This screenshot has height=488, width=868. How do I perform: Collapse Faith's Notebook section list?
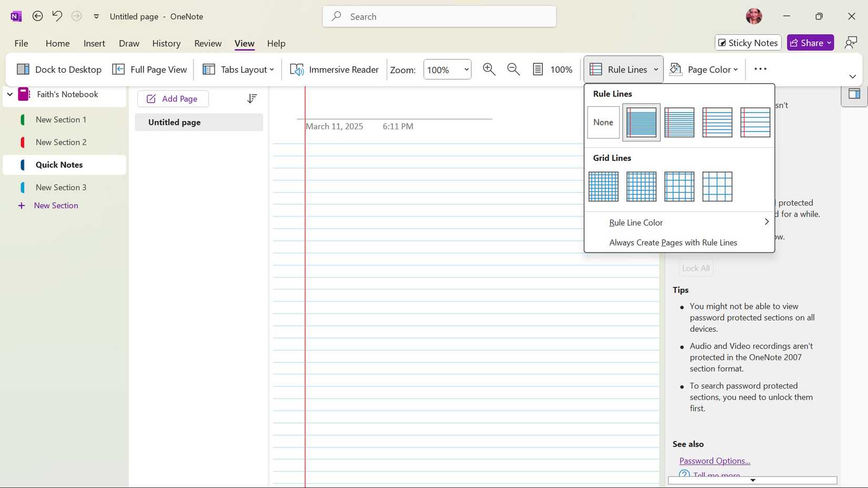[x=9, y=94]
